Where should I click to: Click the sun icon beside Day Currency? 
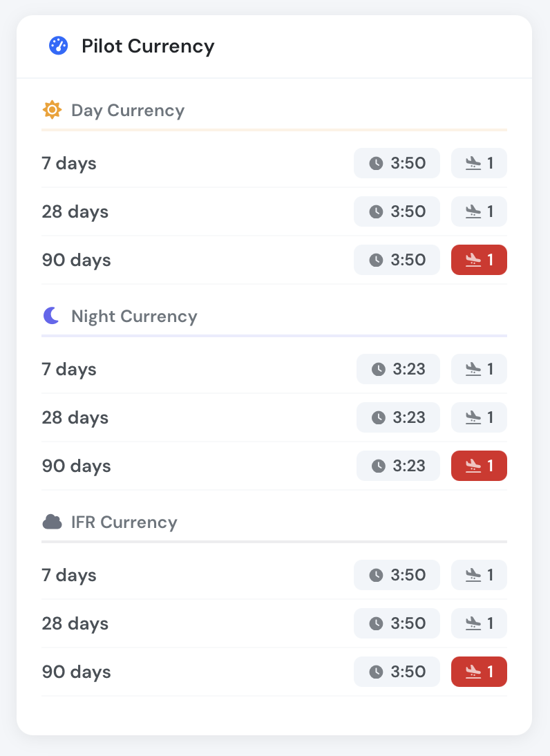click(x=52, y=110)
